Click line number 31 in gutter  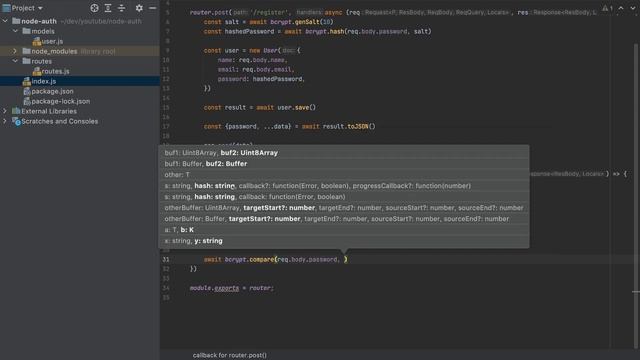point(166,259)
